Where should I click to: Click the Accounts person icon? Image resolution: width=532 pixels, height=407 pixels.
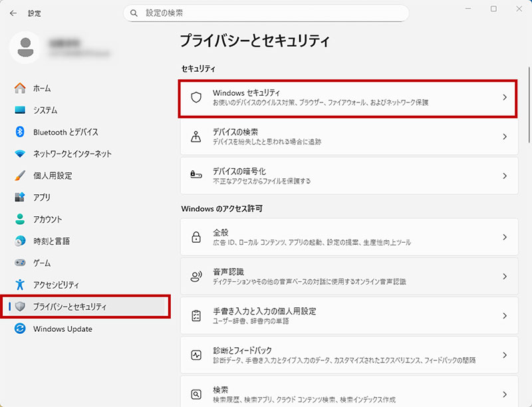point(19,219)
